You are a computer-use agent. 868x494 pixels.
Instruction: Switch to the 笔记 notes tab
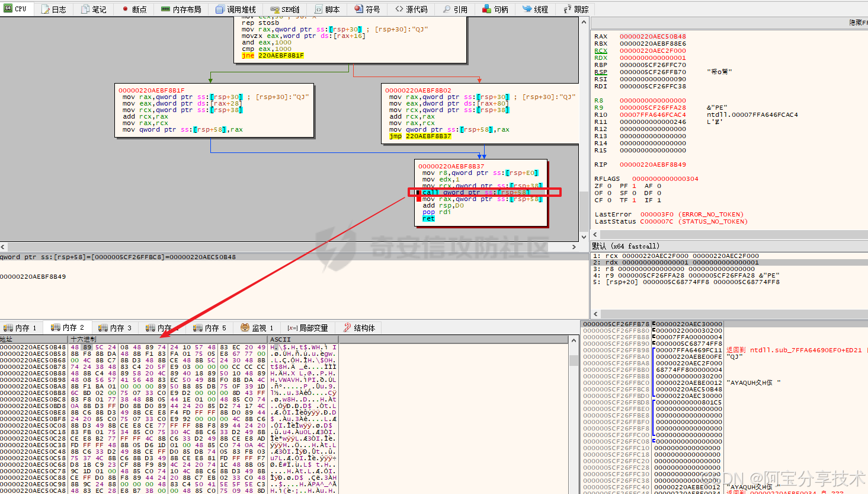[x=94, y=9]
